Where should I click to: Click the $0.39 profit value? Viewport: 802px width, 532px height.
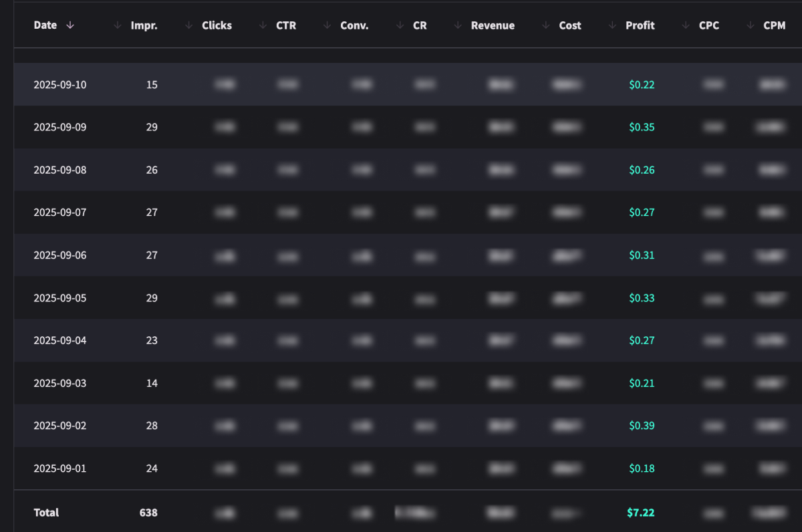point(642,426)
